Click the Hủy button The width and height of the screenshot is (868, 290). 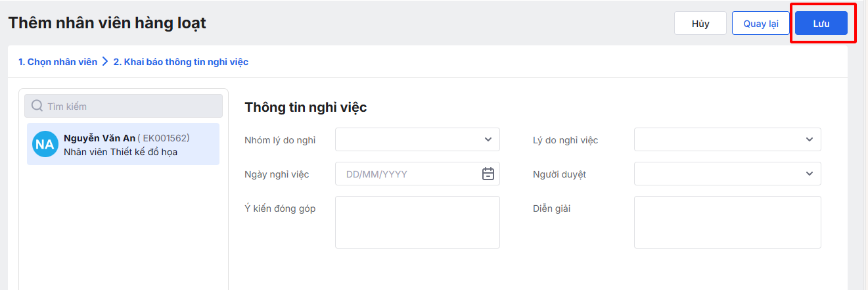(700, 24)
